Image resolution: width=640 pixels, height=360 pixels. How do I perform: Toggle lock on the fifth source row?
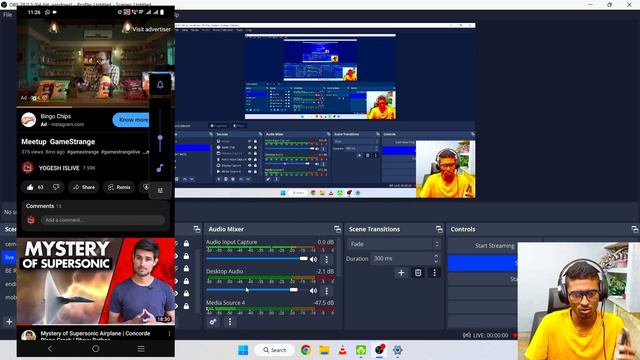[x=186, y=293]
